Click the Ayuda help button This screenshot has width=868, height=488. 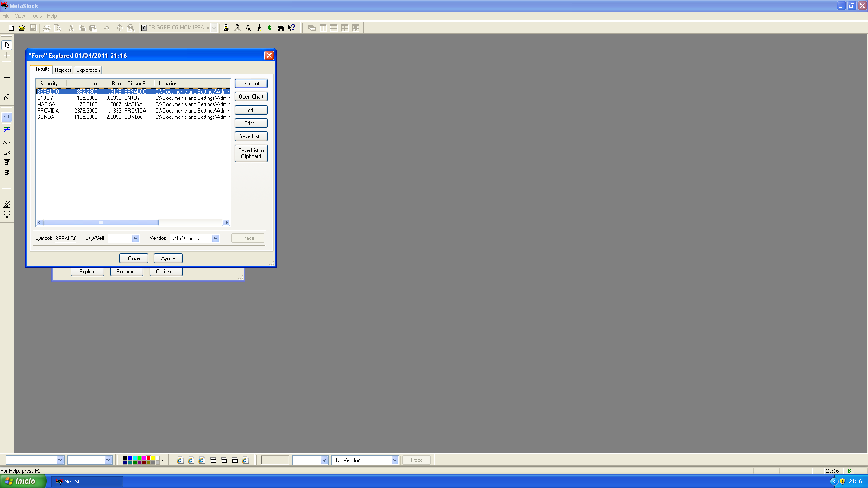pos(168,258)
